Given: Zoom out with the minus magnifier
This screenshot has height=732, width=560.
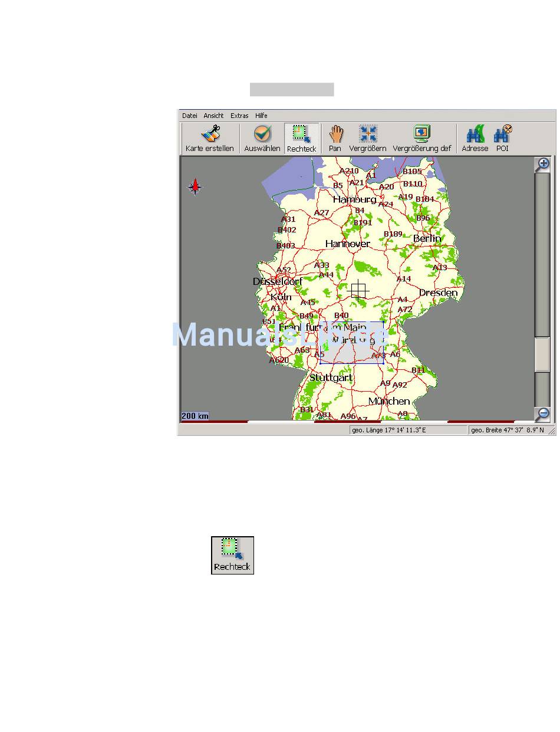Looking at the screenshot, I should (x=542, y=413).
